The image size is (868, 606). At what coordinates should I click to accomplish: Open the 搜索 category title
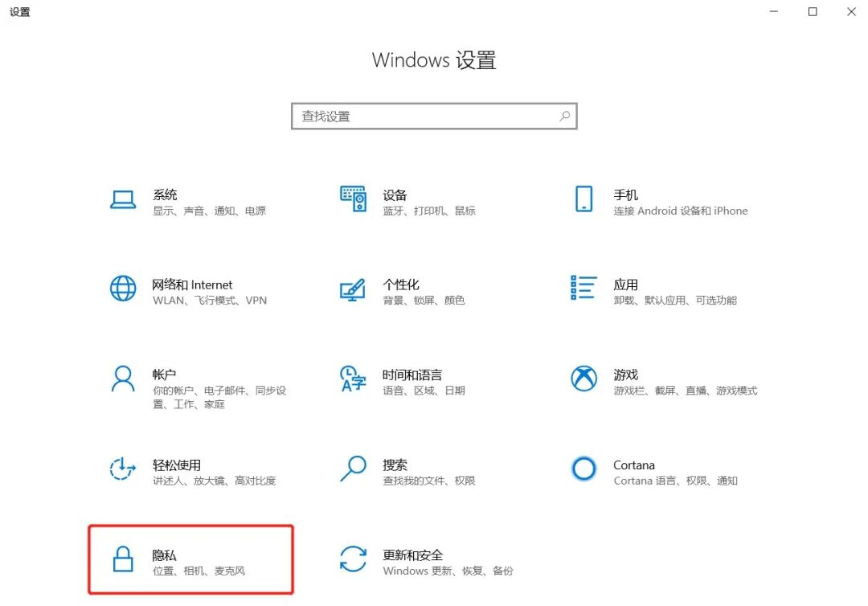(395, 465)
